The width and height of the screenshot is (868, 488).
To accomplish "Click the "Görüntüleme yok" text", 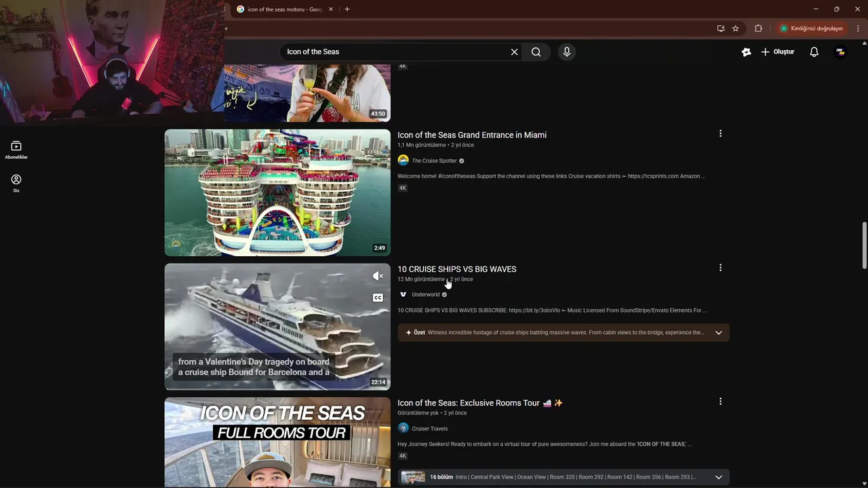I will 418,413.
